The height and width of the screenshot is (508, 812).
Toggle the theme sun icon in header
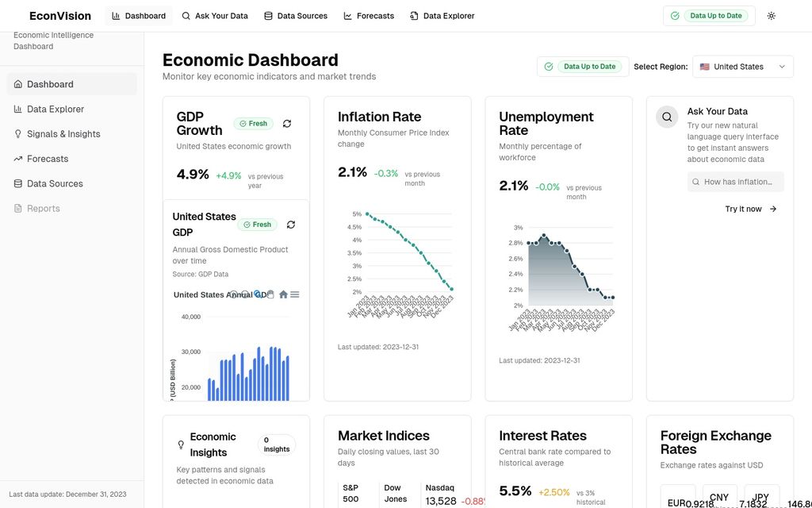click(x=772, y=16)
